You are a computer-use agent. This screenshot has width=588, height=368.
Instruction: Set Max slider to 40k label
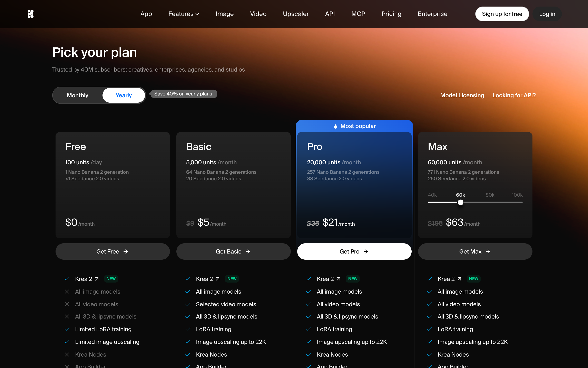click(432, 195)
